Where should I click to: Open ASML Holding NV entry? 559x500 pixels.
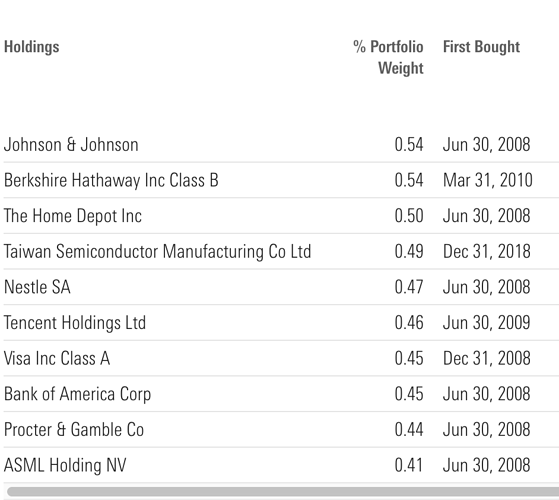pos(65,465)
